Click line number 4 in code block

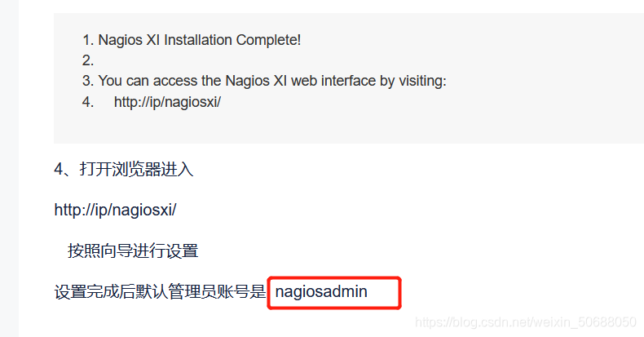click(x=87, y=102)
